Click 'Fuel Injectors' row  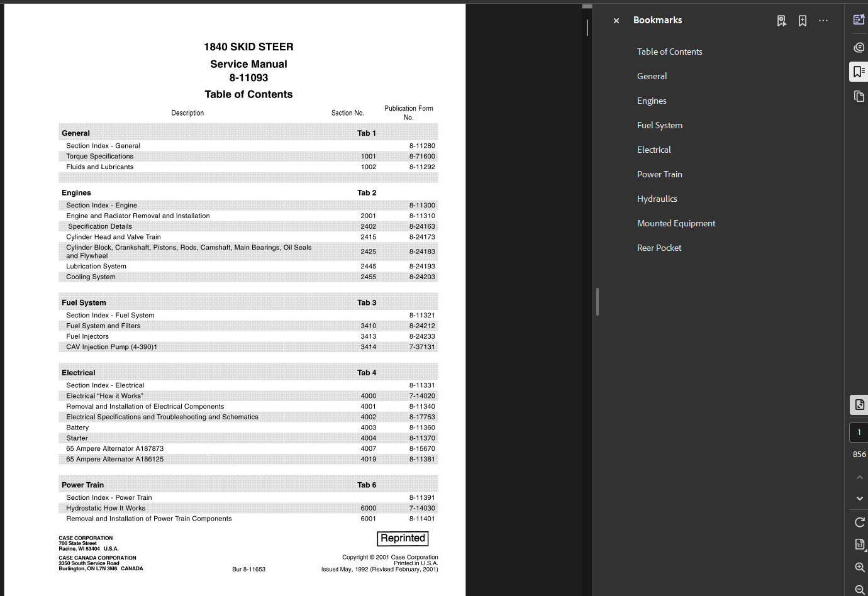click(x=248, y=337)
